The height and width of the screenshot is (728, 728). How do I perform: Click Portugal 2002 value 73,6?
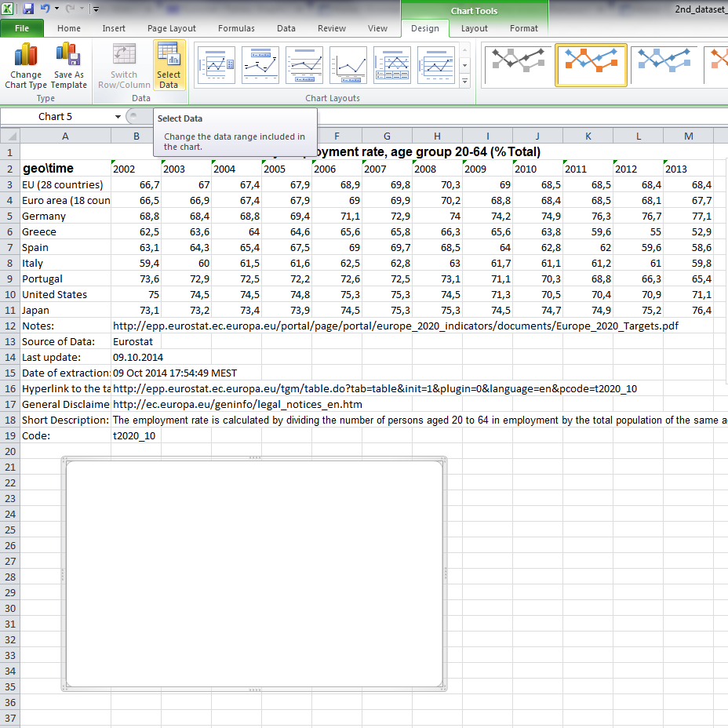pyautogui.click(x=136, y=279)
